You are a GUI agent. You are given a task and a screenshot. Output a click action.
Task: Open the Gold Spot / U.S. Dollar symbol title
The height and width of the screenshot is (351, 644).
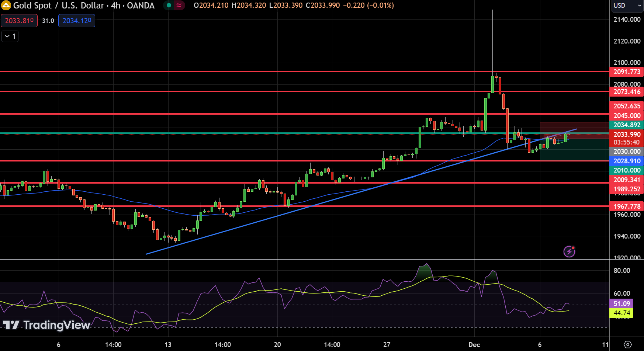(x=84, y=6)
